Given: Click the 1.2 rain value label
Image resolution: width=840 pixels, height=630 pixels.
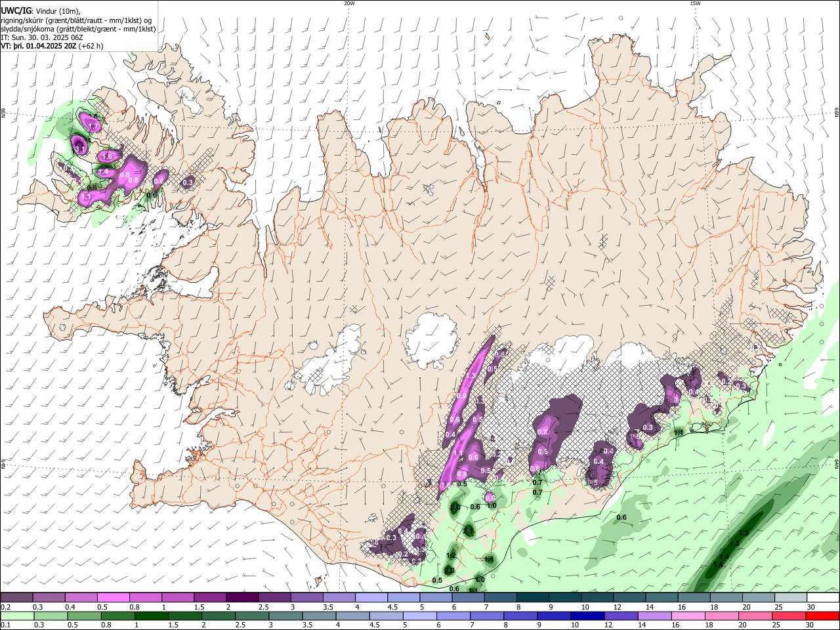Looking at the screenshot, I should [451, 556].
